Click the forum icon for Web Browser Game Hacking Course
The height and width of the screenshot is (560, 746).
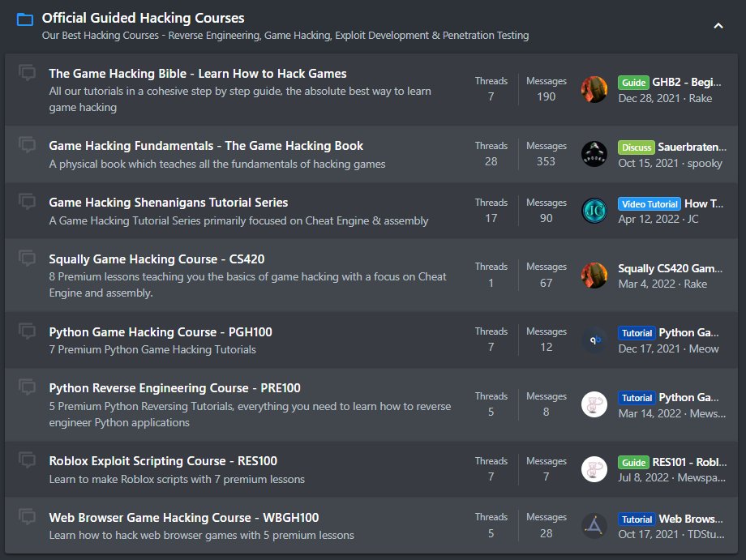[x=27, y=515]
